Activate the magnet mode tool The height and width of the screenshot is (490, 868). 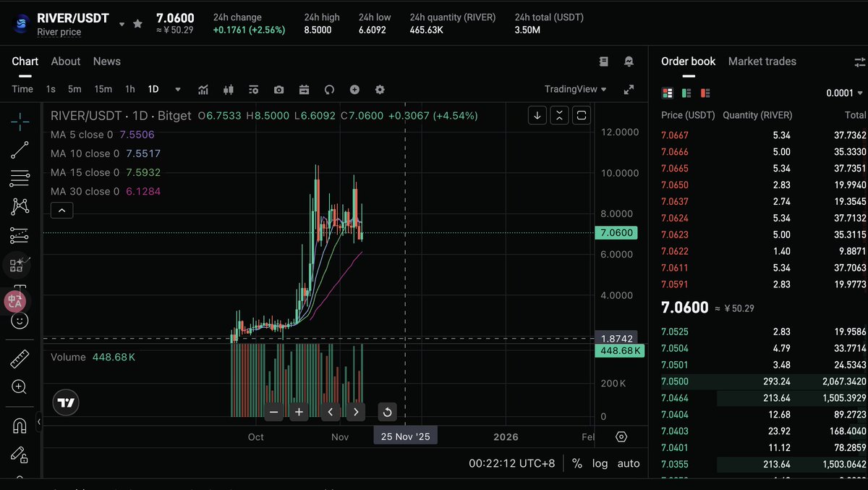(x=20, y=426)
